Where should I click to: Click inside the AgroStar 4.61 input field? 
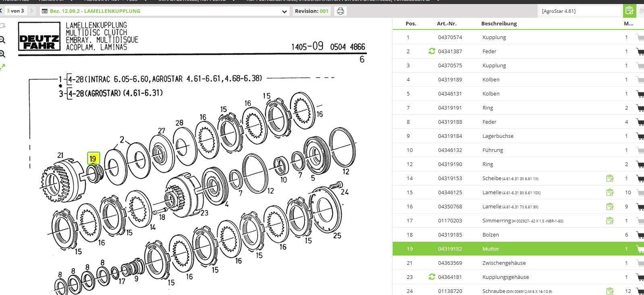click(579, 11)
